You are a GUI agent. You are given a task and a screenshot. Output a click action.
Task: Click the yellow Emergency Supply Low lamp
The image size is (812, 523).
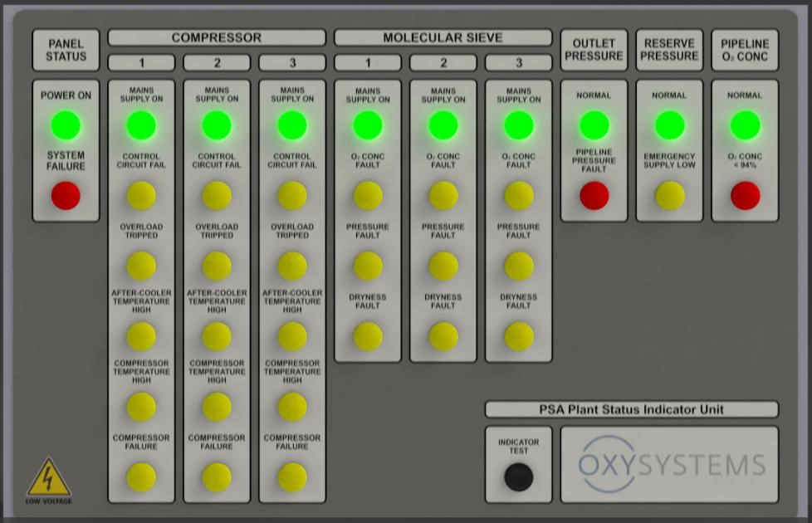(x=670, y=196)
